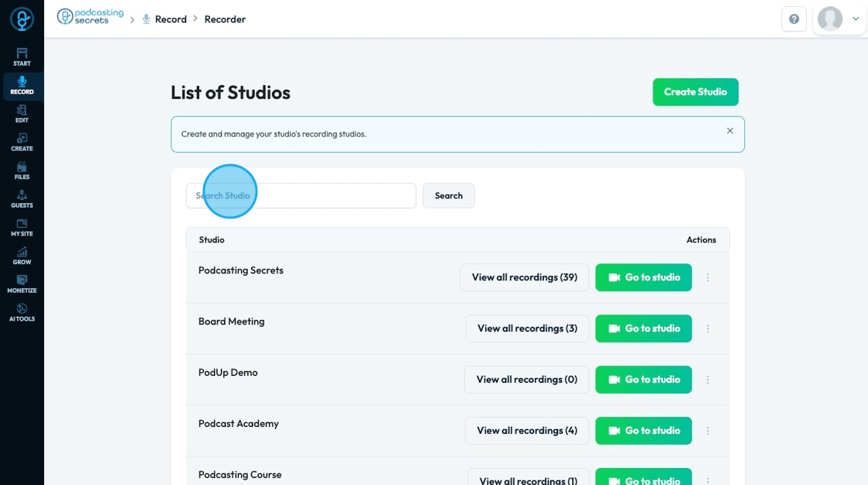Open the Guests section icon
Viewport: 868px width, 485px height.
(22, 198)
